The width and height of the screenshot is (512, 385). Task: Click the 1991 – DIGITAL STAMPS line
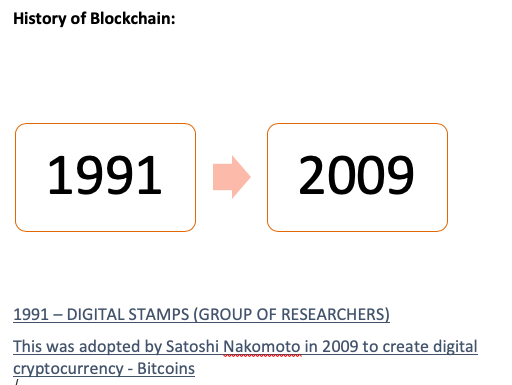(201, 314)
